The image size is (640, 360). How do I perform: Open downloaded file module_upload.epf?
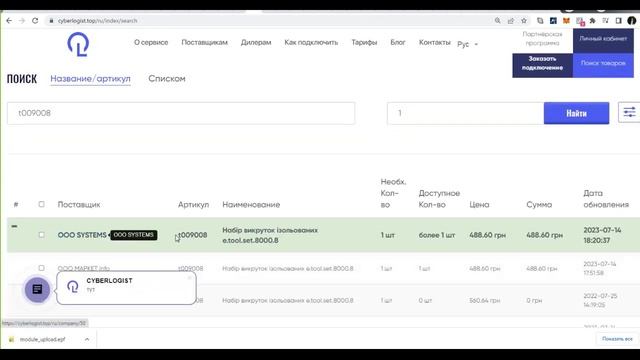pos(42,339)
